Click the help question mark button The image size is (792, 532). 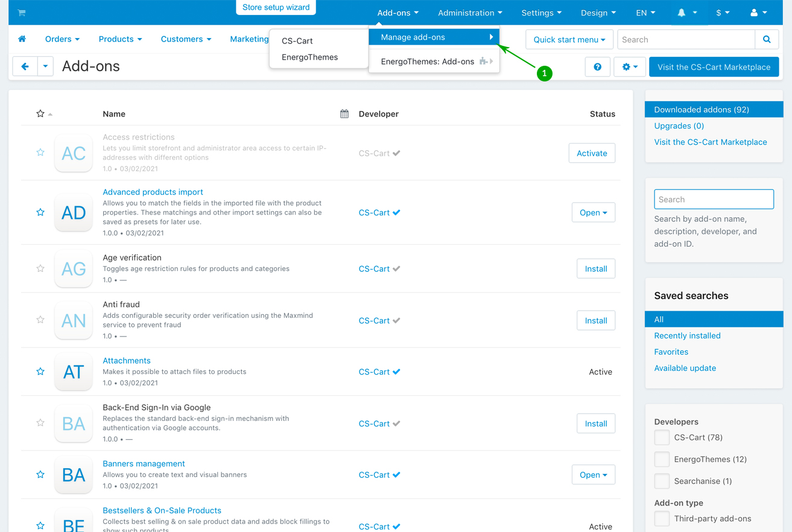[x=597, y=67]
